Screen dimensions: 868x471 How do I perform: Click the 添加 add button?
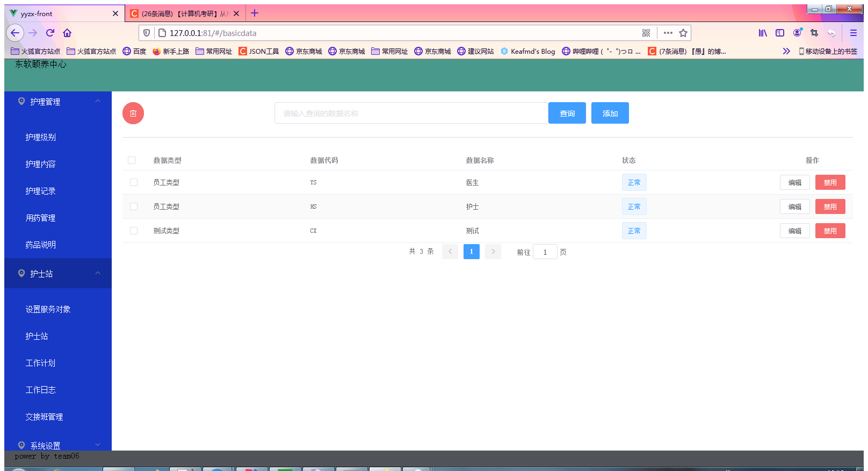coord(610,113)
